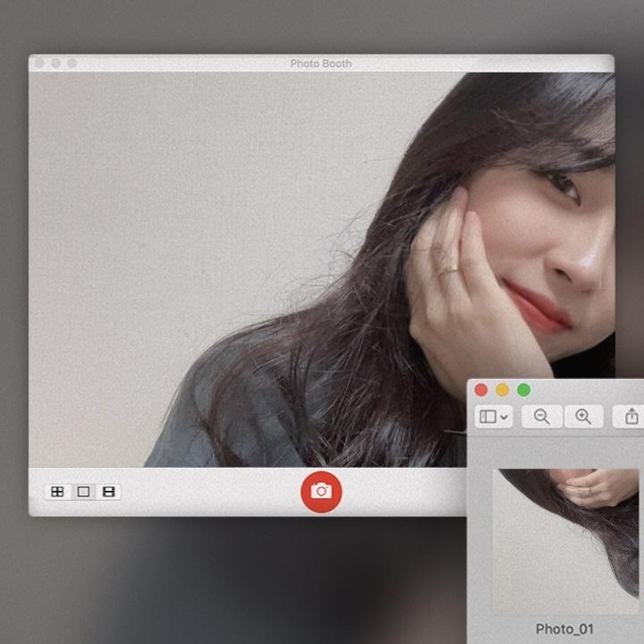Minimize the Photo Booth window
This screenshot has height=644, width=644.
click(x=55, y=63)
